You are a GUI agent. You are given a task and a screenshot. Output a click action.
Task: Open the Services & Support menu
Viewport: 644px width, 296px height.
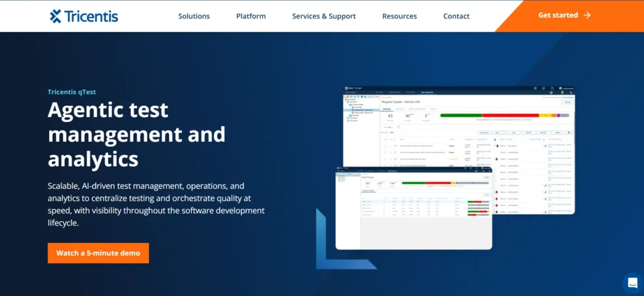point(324,16)
